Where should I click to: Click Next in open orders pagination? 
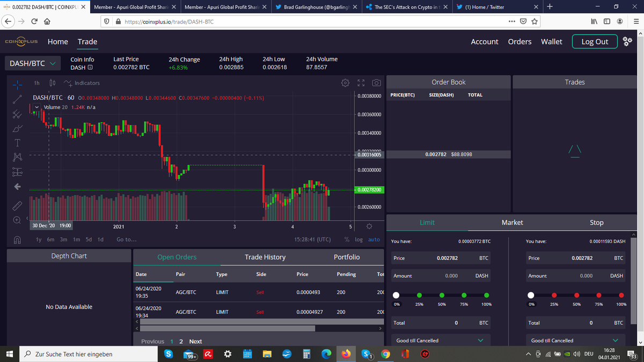tap(195, 342)
